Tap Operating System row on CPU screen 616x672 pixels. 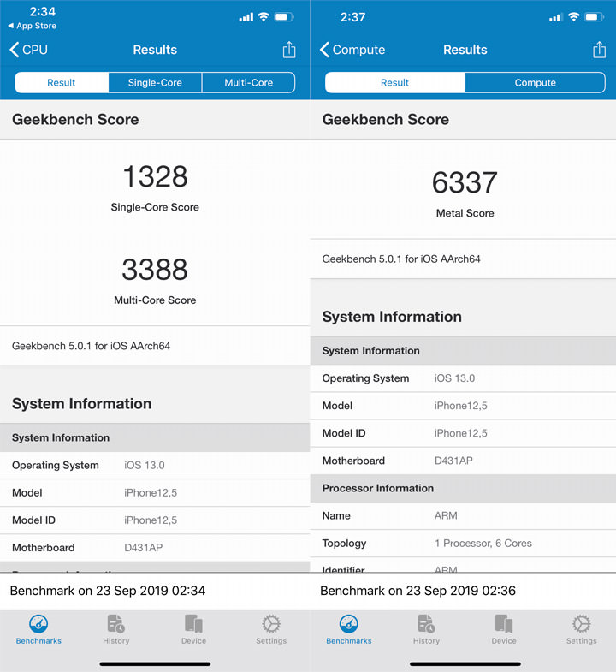coord(155,466)
